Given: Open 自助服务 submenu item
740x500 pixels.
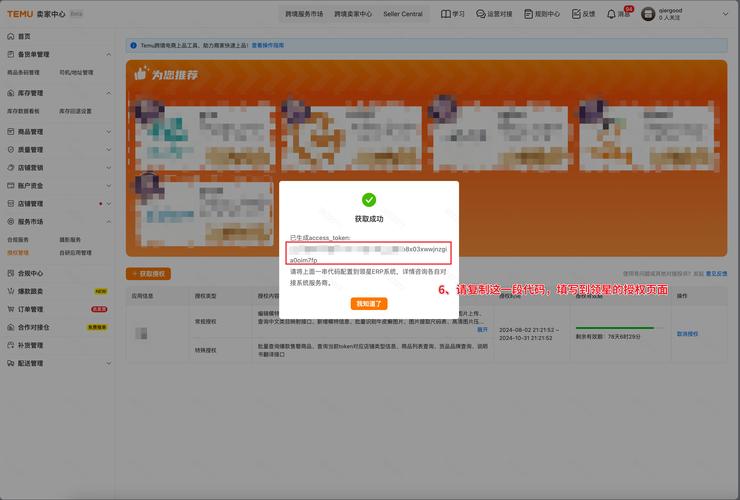Looking at the screenshot, I should (18, 240).
